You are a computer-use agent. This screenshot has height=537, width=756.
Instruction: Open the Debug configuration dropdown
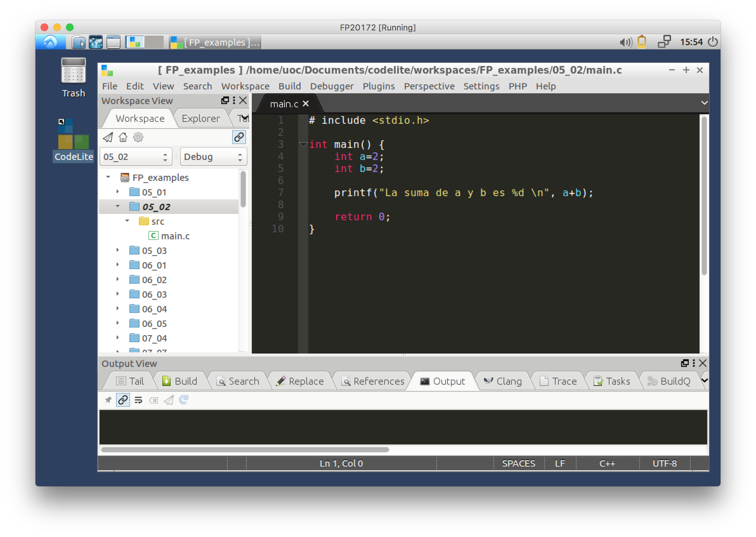pos(213,157)
